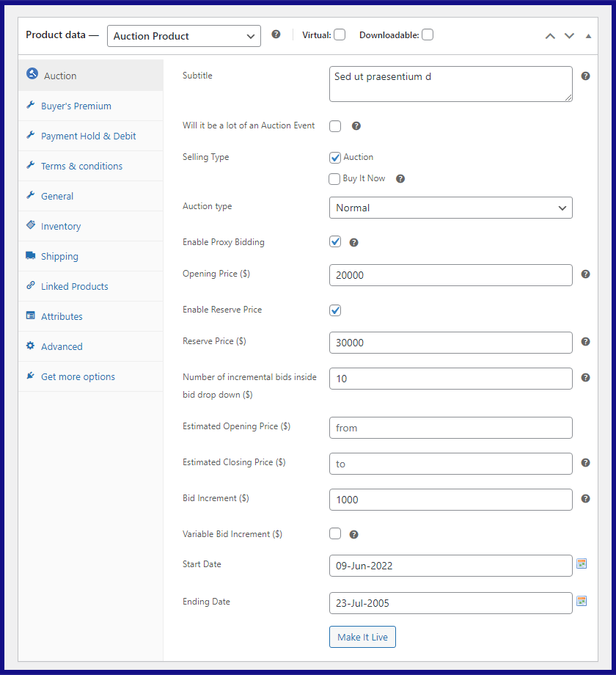Click the Linked Products chain icon
The width and height of the screenshot is (616, 675).
31,285
